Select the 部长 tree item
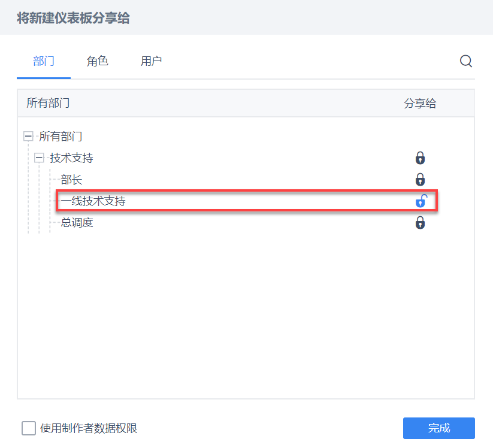The width and height of the screenshot is (493, 448). pos(71,180)
